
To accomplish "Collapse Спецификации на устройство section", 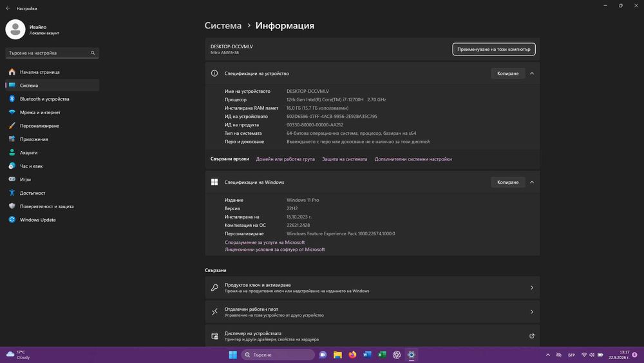I will coord(532,73).
